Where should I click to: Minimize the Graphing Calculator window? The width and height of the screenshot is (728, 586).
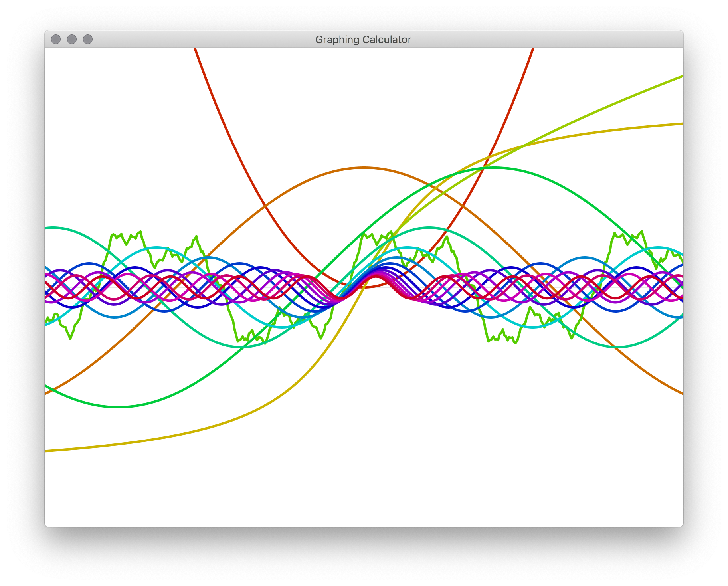point(72,39)
